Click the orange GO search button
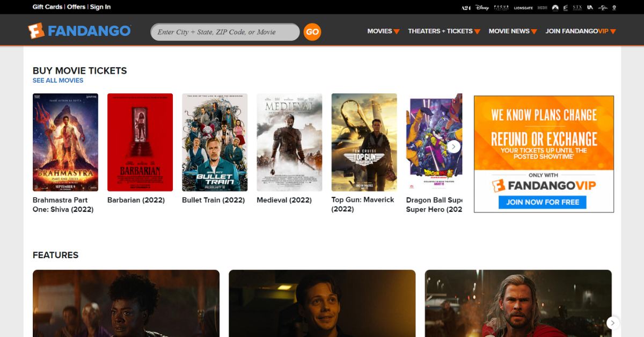 click(x=312, y=32)
